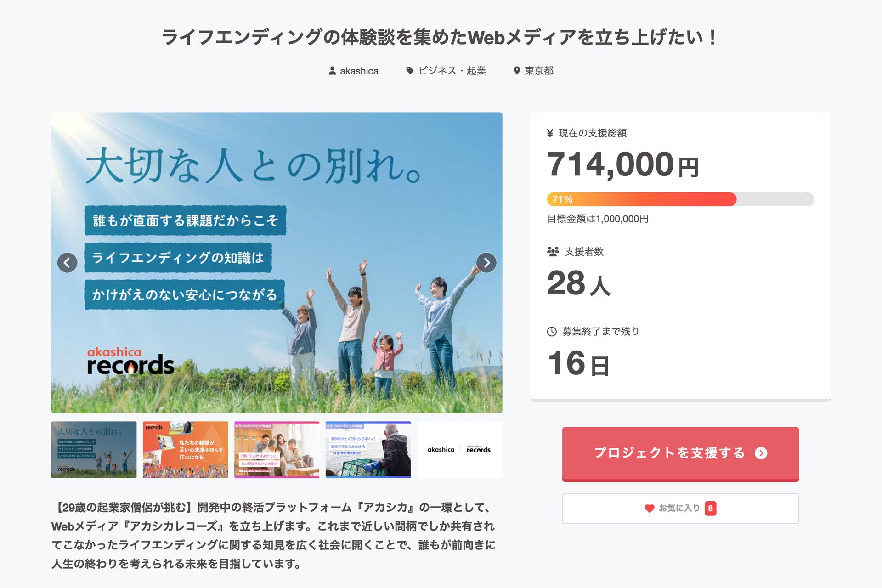Click the next slide arrow on carousel
The image size is (882, 588).
coord(486,263)
